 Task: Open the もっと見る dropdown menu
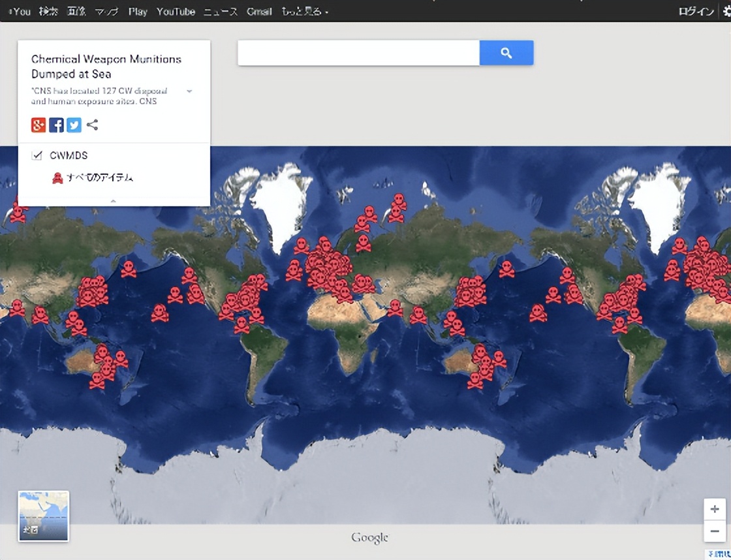coord(304,11)
